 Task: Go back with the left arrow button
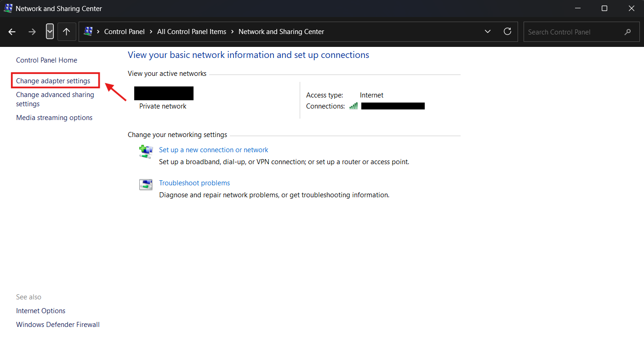click(x=12, y=32)
